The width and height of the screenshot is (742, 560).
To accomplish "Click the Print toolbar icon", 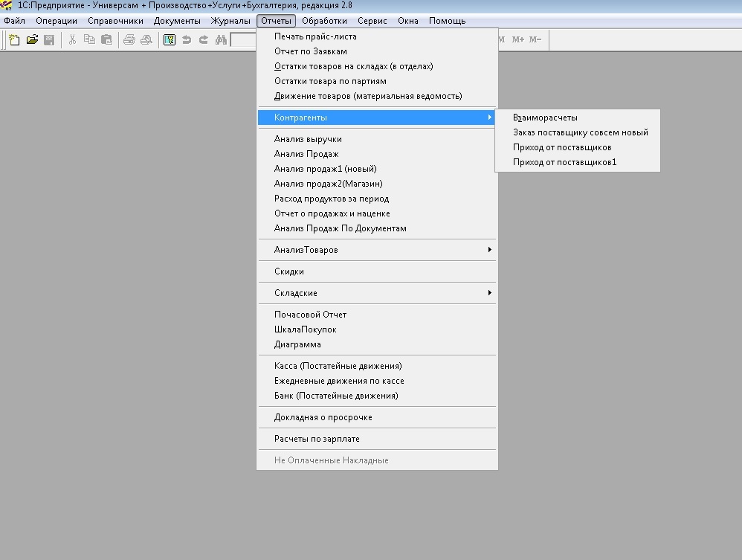I will pos(129,39).
